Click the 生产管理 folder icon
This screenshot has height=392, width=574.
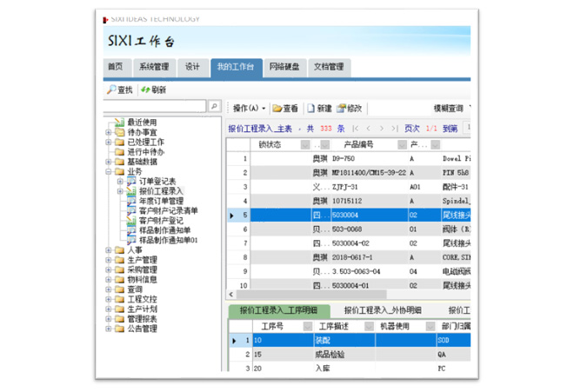[120, 260]
